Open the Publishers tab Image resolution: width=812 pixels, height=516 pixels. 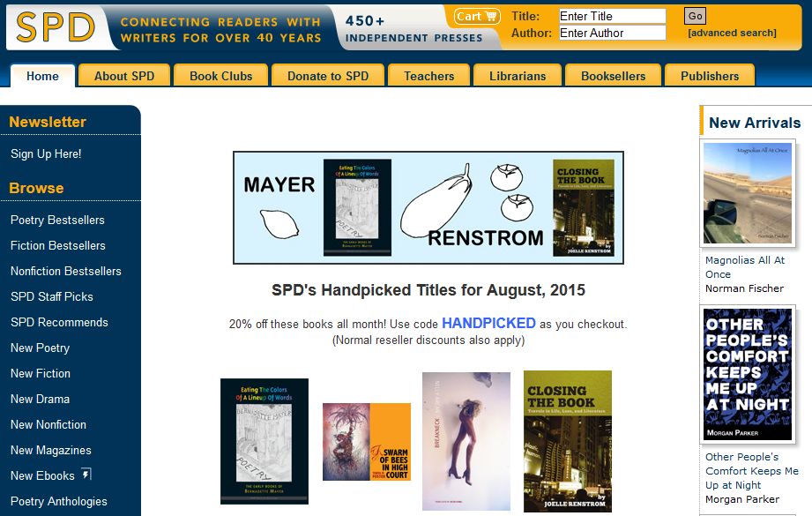pyautogui.click(x=710, y=76)
